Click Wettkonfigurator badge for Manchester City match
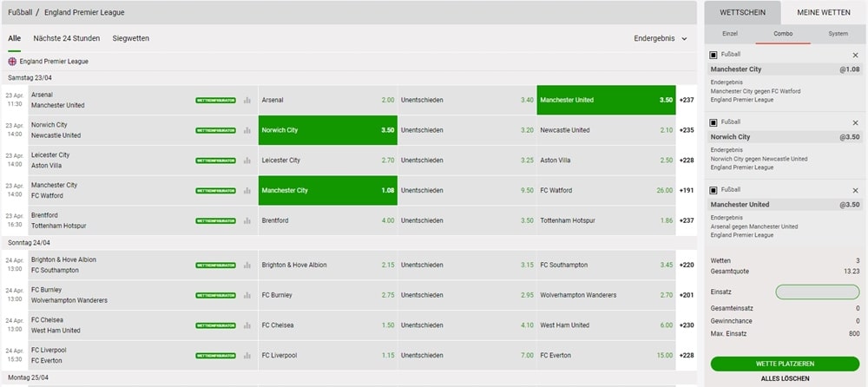The height and width of the screenshot is (387, 868). [x=215, y=190]
